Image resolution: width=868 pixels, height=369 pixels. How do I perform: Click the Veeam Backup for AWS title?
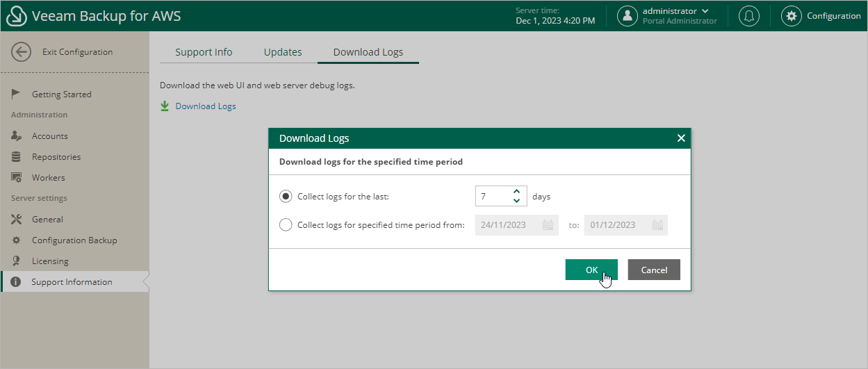coord(106,16)
